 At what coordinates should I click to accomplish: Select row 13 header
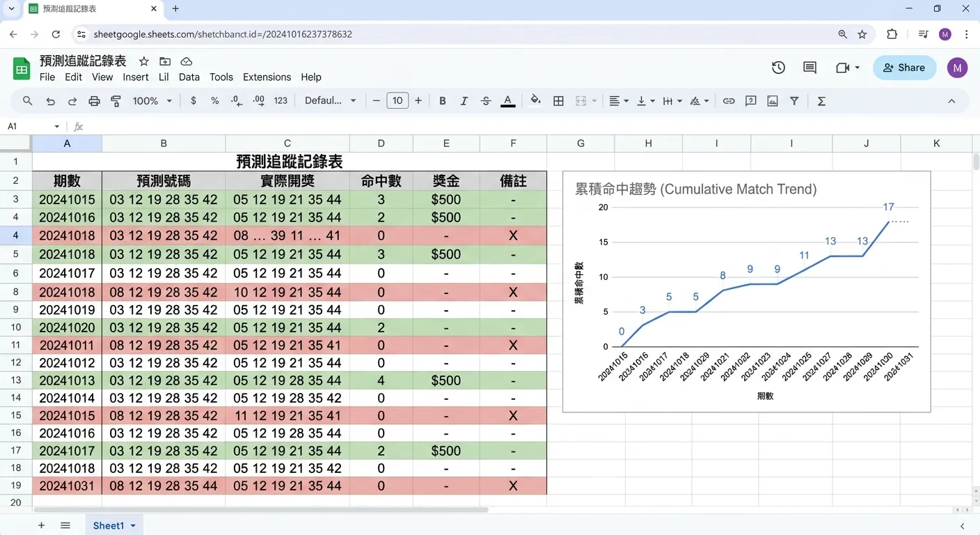tap(16, 380)
